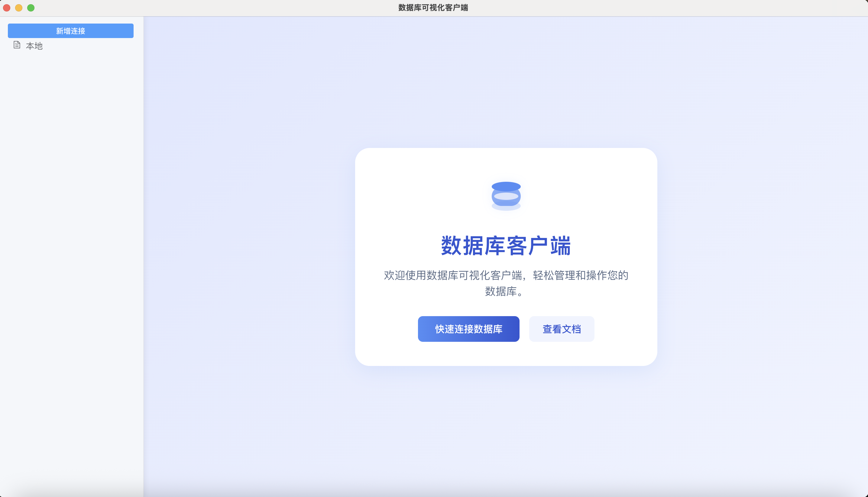The height and width of the screenshot is (497, 868).
Task: Close the window with red button
Action: (x=7, y=8)
